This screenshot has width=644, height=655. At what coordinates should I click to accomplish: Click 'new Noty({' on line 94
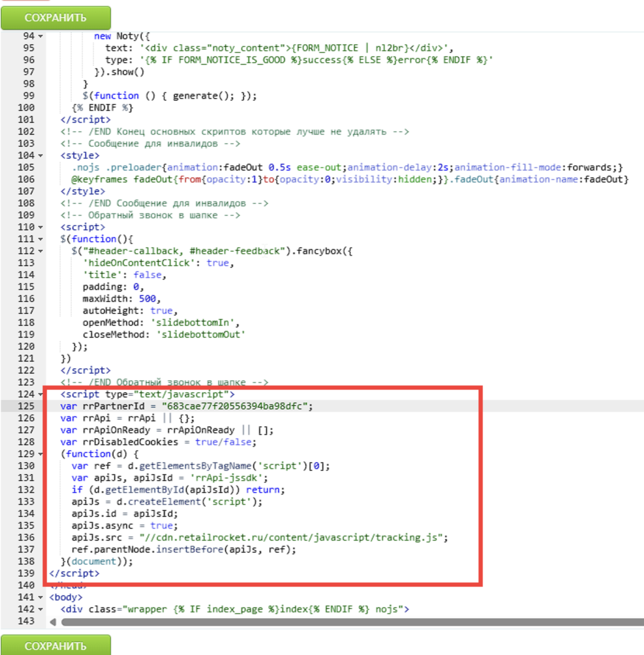[122, 36]
